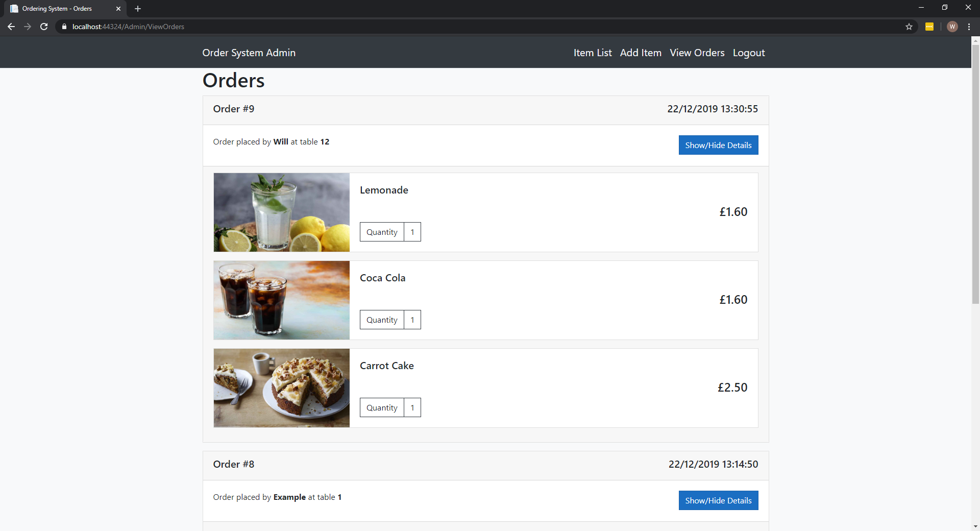This screenshot has height=531, width=980.
Task: Click the timestamp 22/12/2019 13:14:50
Action: click(x=713, y=464)
